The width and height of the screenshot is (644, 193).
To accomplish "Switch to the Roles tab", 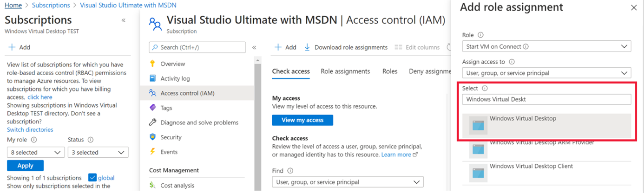I will (389, 71).
